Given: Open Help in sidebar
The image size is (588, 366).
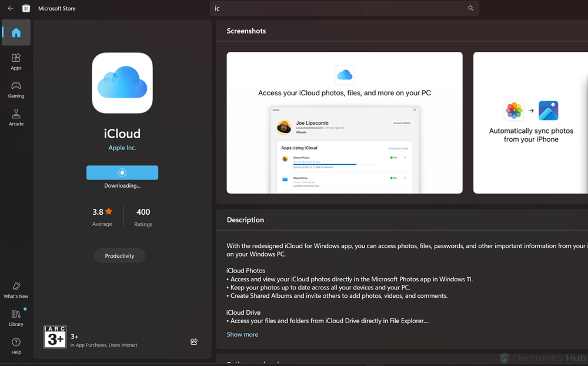Looking at the screenshot, I should [x=16, y=345].
